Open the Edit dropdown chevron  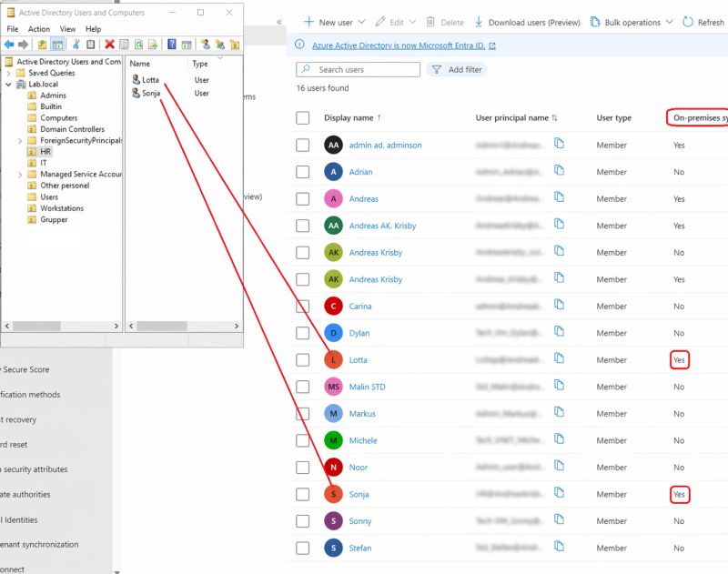coord(412,22)
